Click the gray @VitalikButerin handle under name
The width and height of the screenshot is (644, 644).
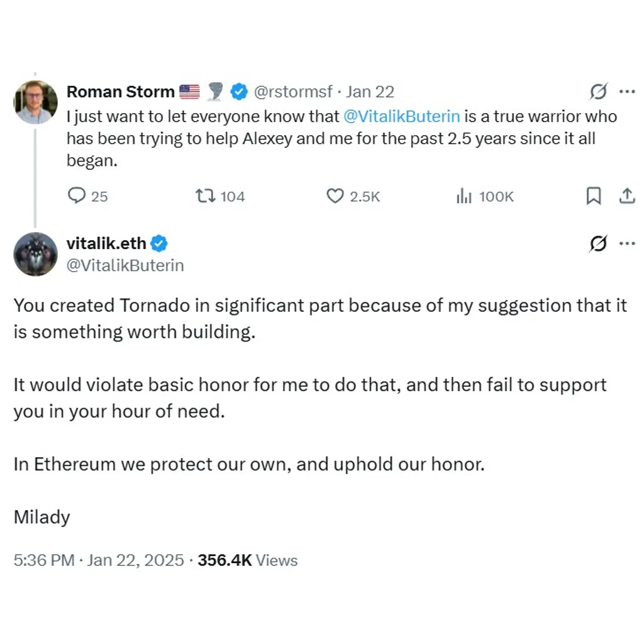125,265
